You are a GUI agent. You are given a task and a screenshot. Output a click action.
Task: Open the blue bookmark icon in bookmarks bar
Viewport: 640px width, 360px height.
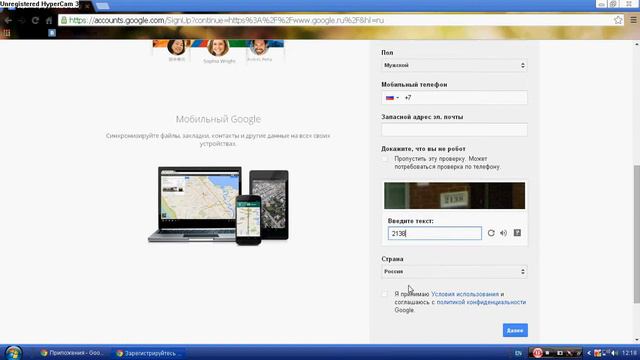pos(52,33)
